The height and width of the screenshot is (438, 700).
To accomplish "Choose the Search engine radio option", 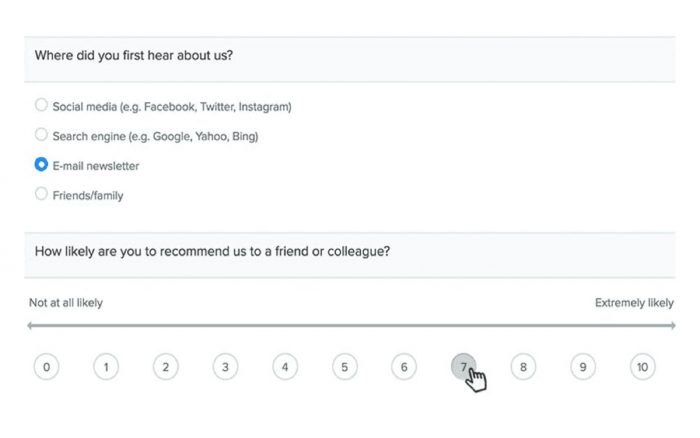I will coord(41,135).
